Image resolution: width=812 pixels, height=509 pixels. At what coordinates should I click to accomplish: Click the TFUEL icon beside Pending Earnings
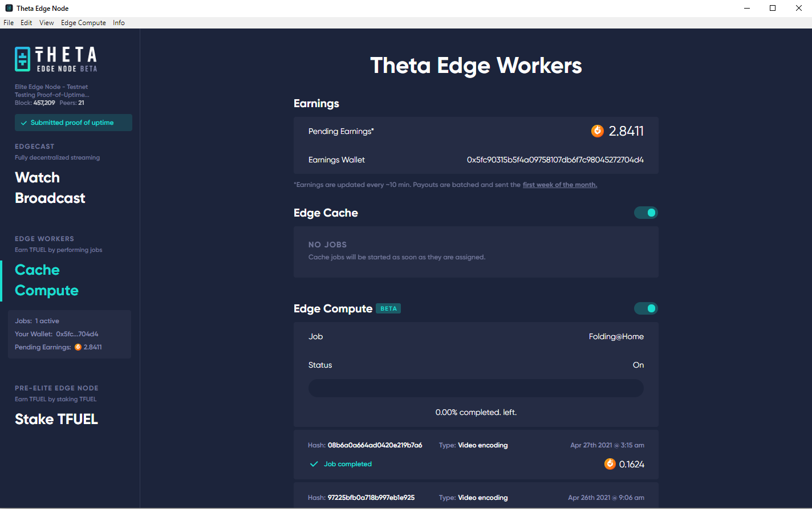(x=597, y=131)
